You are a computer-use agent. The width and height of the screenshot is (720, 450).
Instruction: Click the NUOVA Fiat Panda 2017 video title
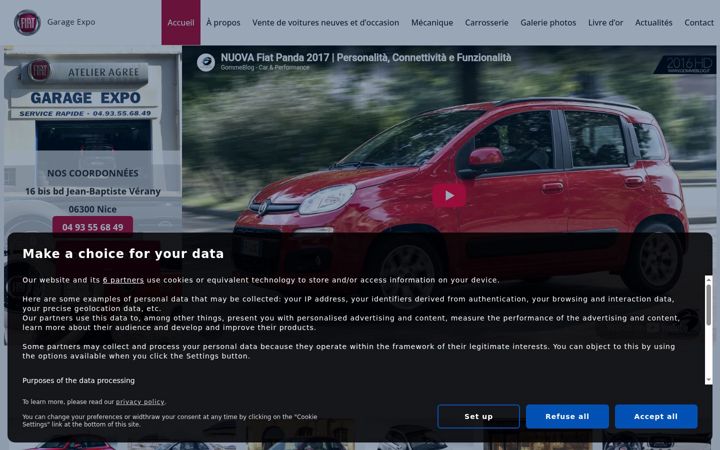tap(366, 58)
